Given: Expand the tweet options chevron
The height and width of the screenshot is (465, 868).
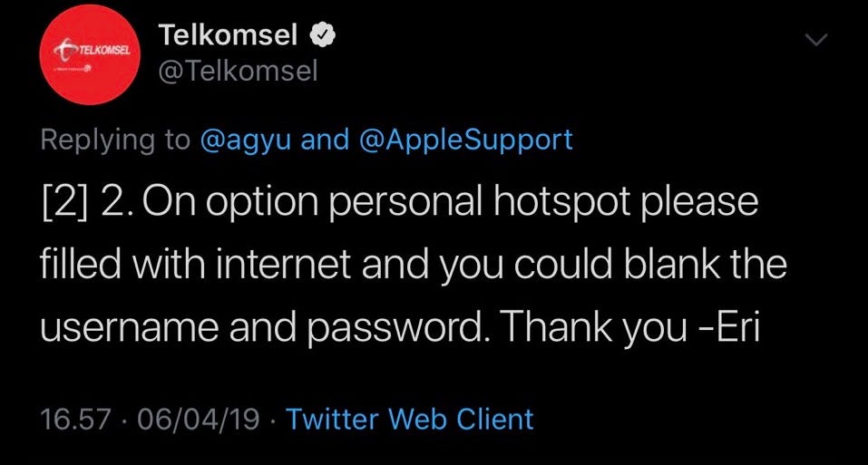Looking at the screenshot, I should click(x=815, y=39).
